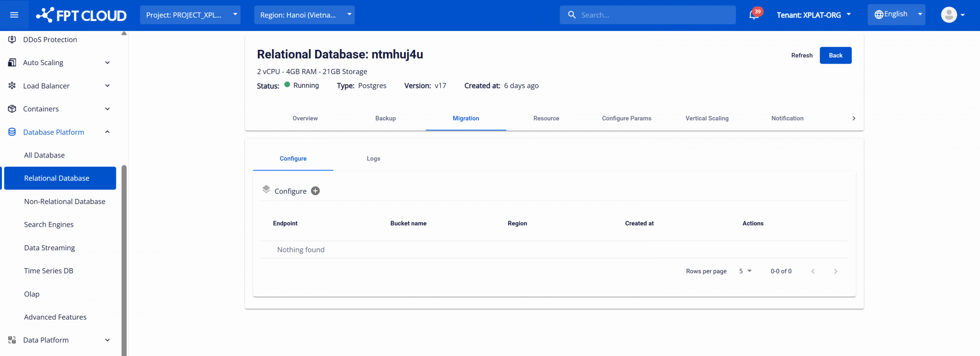Click the DDoS Protection shield icon

click(12, 39)
